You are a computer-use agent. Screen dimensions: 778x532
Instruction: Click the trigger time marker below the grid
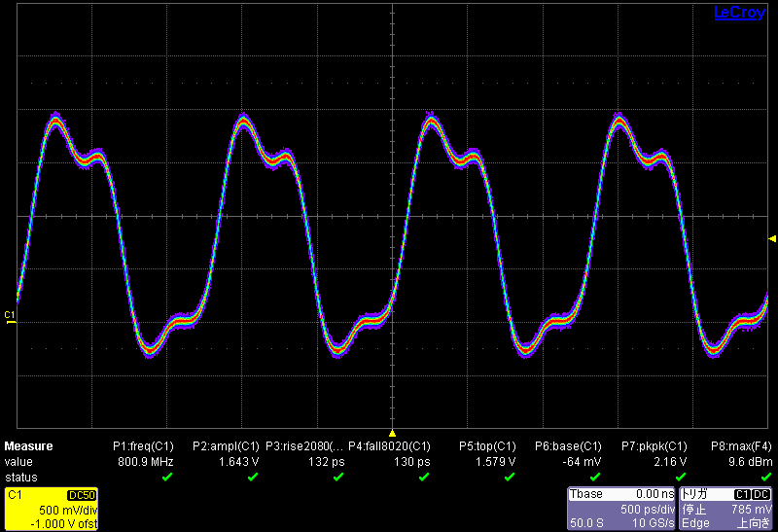tap(392, 433)
